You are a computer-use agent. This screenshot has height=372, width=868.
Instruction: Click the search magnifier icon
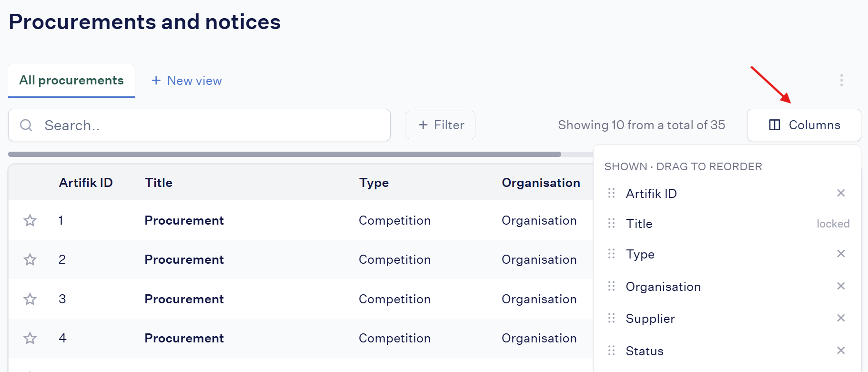point(26,125)
